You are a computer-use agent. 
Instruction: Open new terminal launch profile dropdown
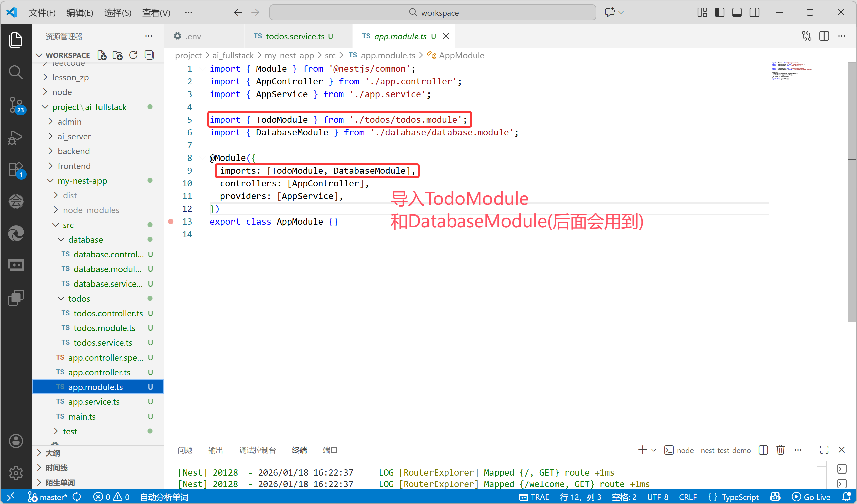654,450
